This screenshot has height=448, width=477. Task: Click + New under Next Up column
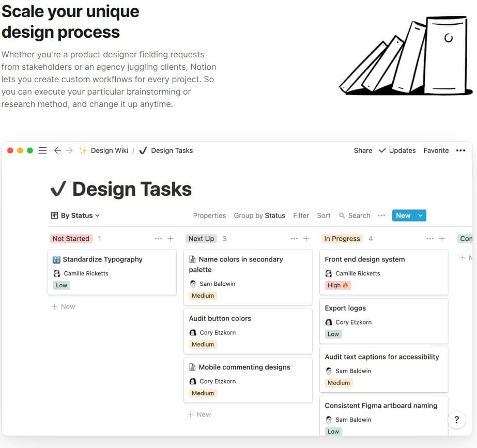coord(199,414)
